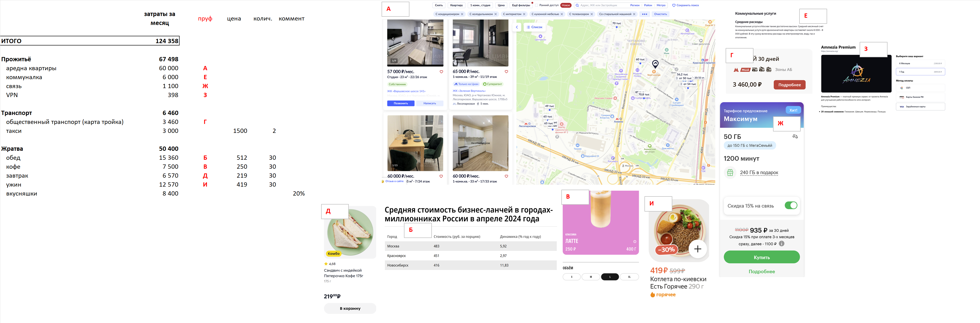Click the info icon beside 'далее - 1100 ₽'
980x323 pixels.
[x=781, y=244]
